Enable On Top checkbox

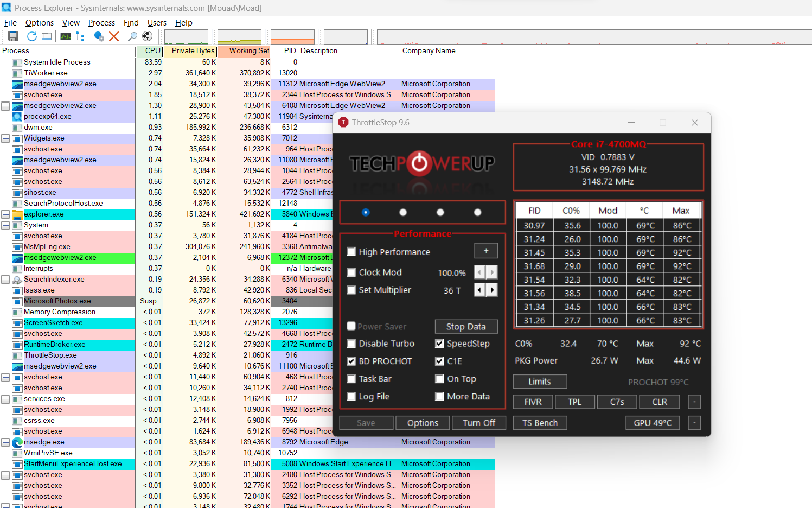tap(440, 379)
